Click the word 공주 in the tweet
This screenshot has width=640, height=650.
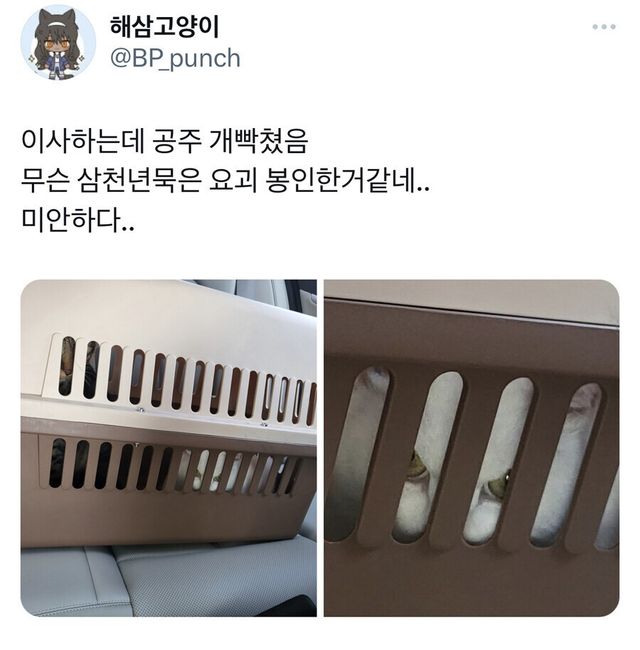pos(177,142)
